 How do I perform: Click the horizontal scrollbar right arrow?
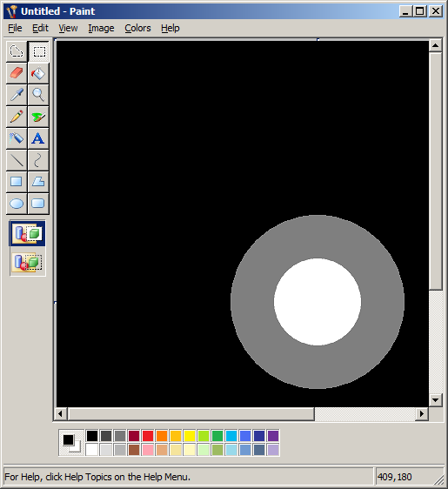pyautogui.click(x=422, y=414)
